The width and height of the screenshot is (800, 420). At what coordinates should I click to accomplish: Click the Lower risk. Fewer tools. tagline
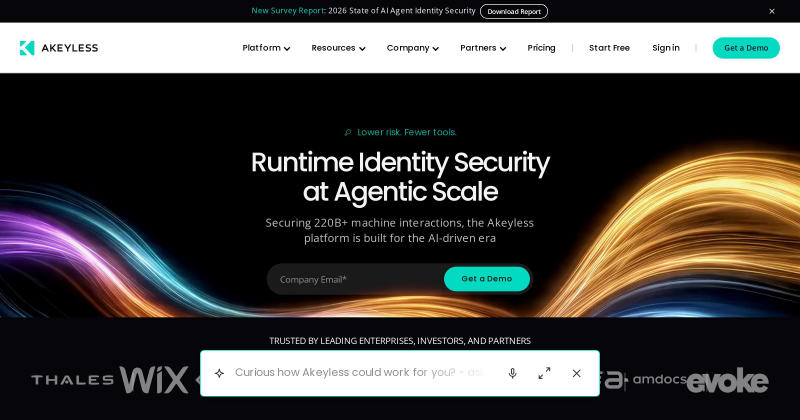(401, 132)
